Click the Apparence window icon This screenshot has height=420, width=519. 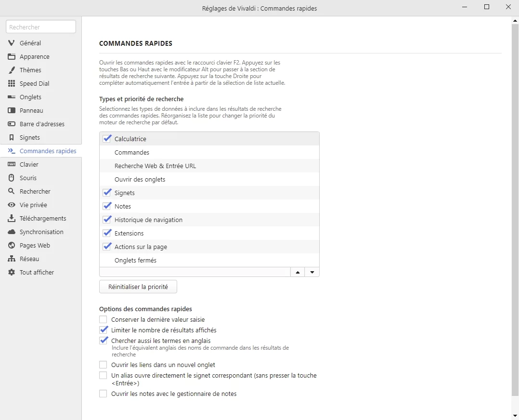coord(11,57)
